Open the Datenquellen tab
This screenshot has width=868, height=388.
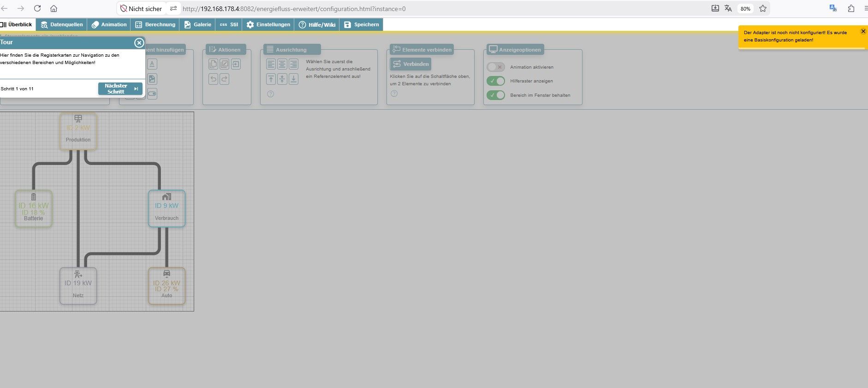[x=62, y=24]
